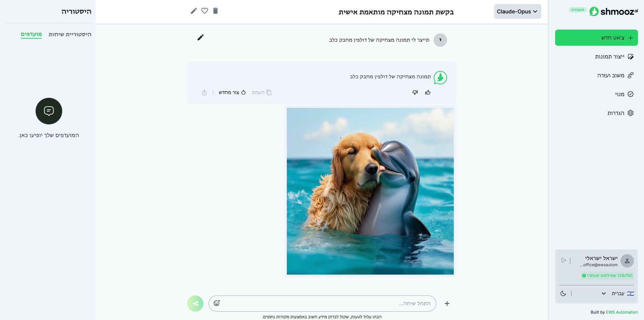Screen dimensions: 644x320
Task: Share the response using the share icon
Action: (x=204, y=92)
